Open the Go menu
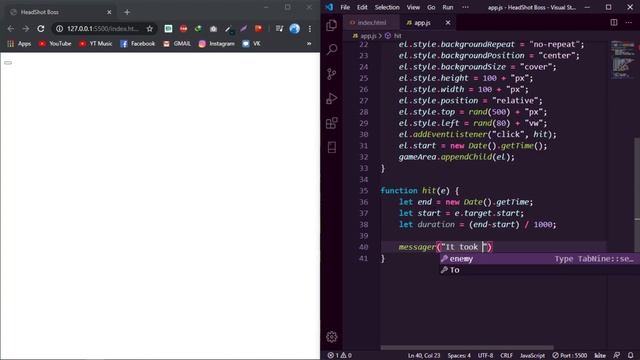640x360 pixels. click(x=431, y=7)
